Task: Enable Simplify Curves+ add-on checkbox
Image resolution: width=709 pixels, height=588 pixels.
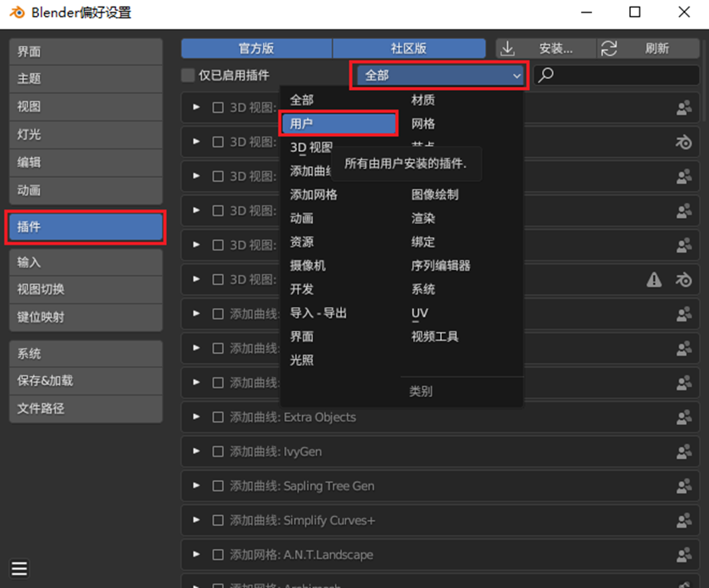Action: tap(218, 520)
